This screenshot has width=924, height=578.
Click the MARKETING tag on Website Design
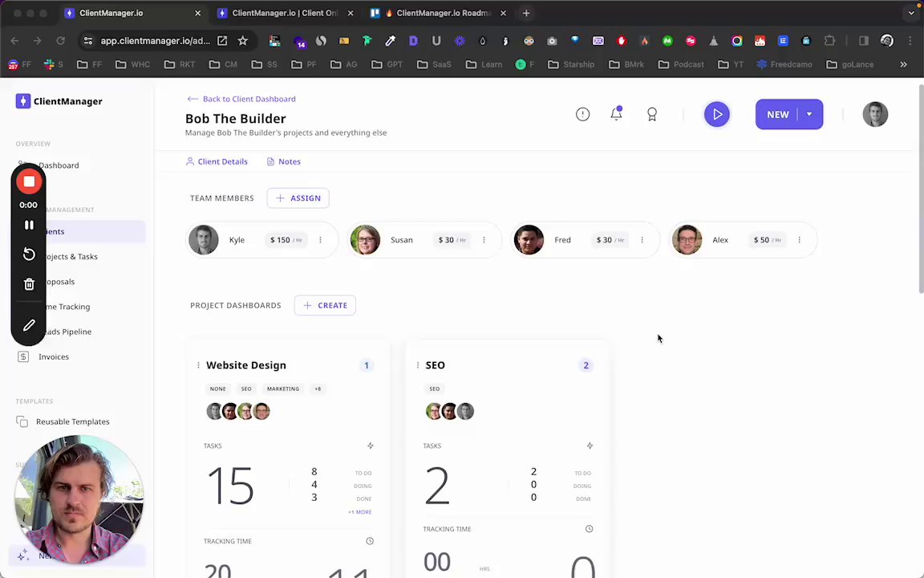283,389
